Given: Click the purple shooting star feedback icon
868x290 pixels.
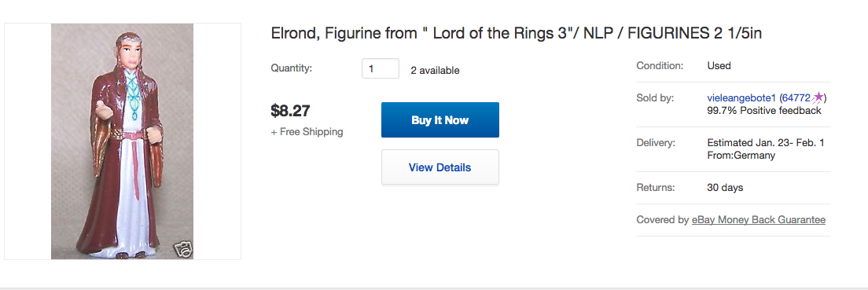Looking at the screenshot, I should (x=818, y=97).
